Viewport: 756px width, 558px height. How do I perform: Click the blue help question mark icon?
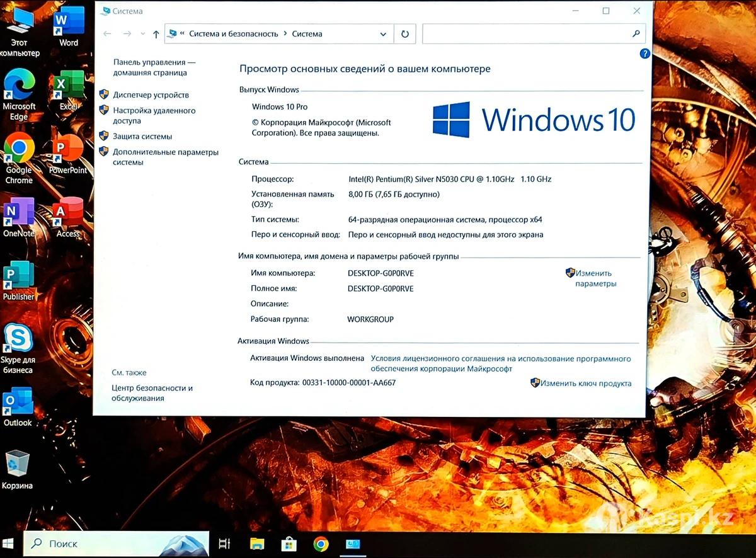[644, 54]
